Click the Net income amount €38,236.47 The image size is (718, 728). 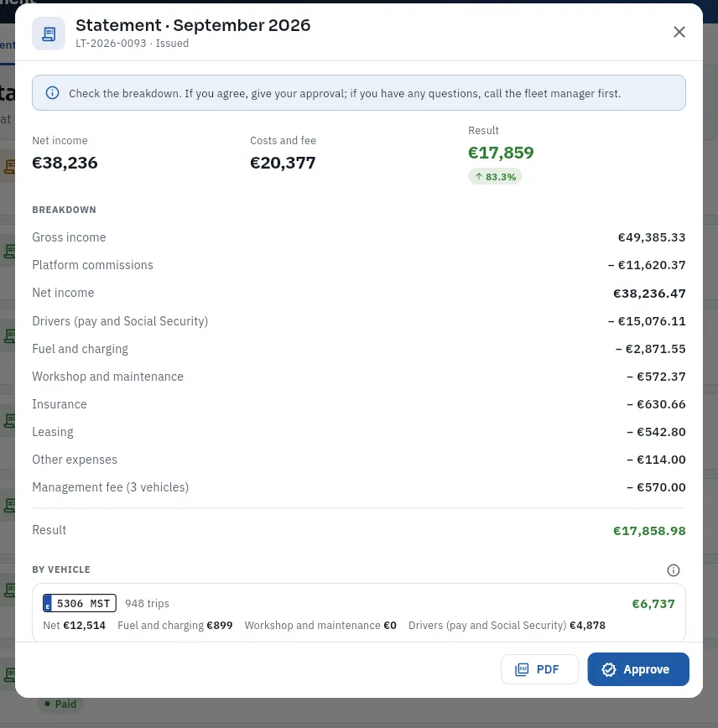coord(649,293)
